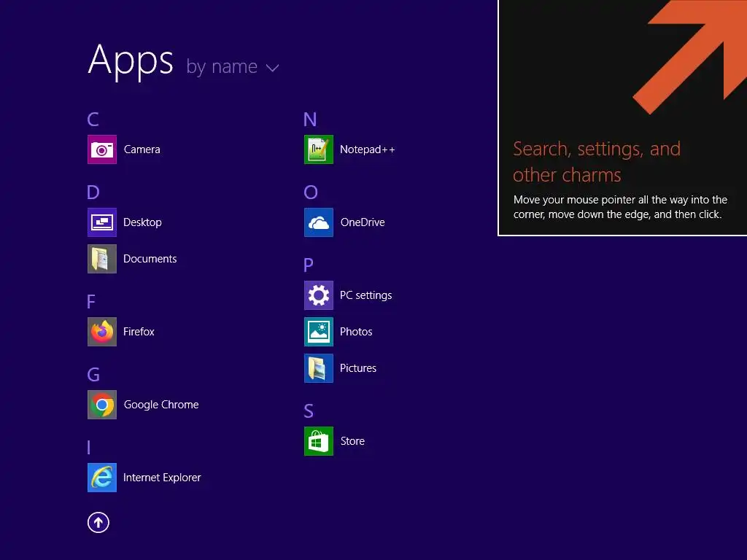The image size is (747, 560).
Task: Click the 'OneDrive' label text
Action: 363,222
